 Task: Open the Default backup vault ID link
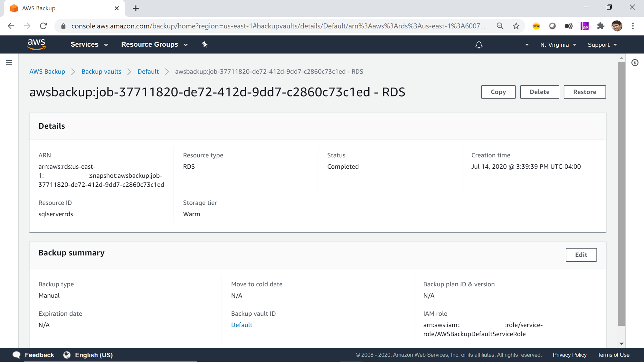point(241,325)
